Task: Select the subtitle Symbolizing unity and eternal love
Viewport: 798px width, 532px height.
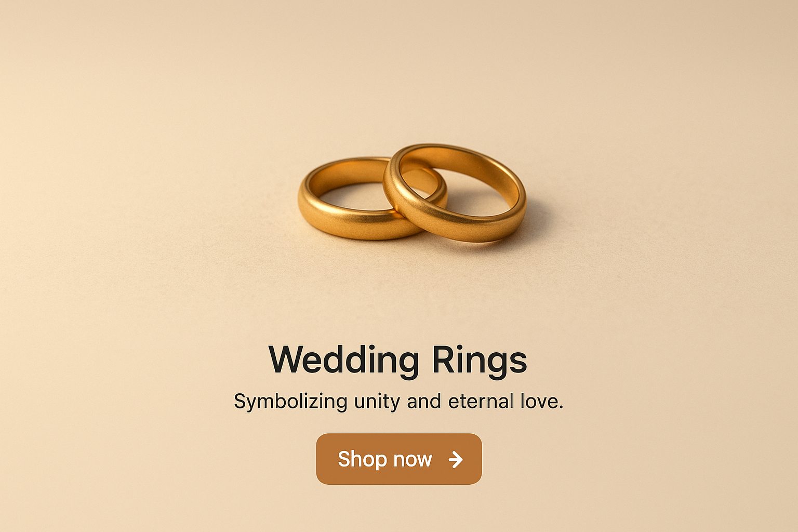Action: click(x=398, y=402)
